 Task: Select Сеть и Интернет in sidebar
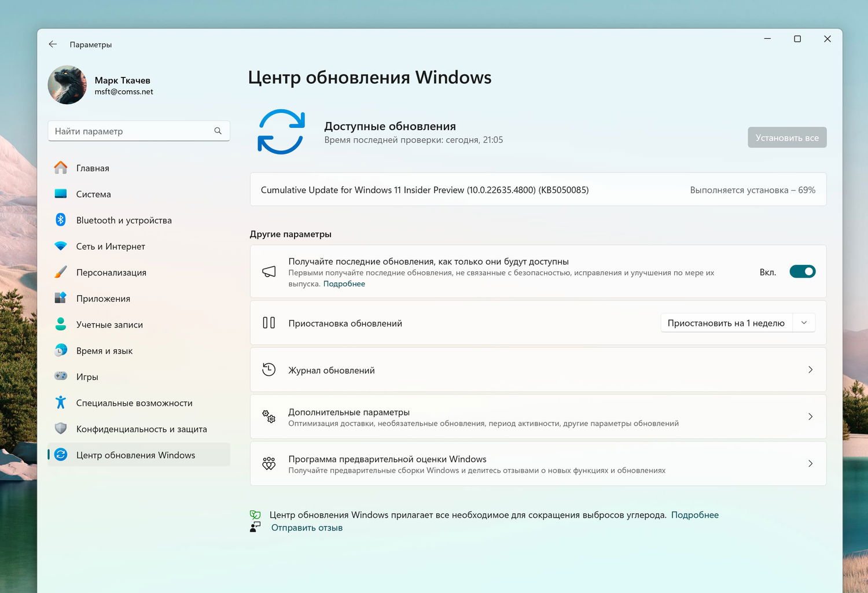[x=139, y=246]
